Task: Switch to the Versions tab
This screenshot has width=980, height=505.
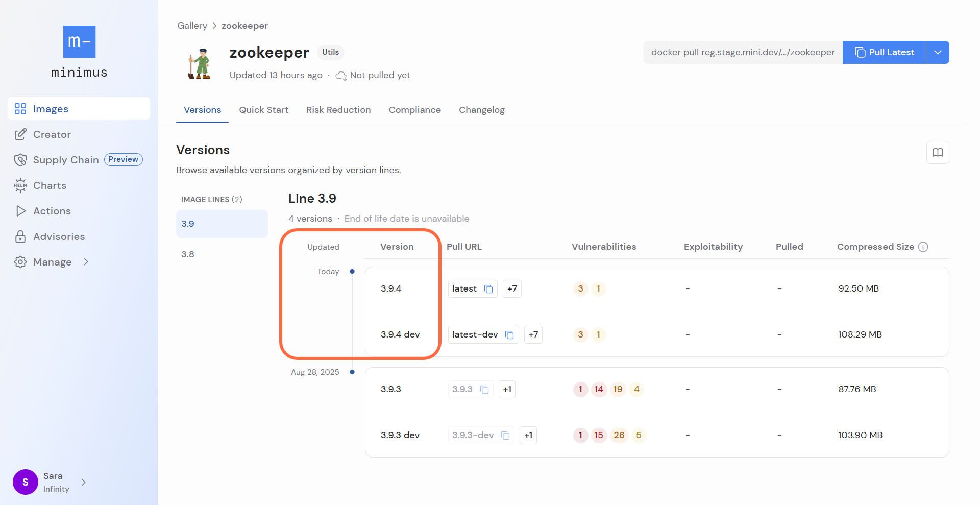Action: tap(202, 110)
